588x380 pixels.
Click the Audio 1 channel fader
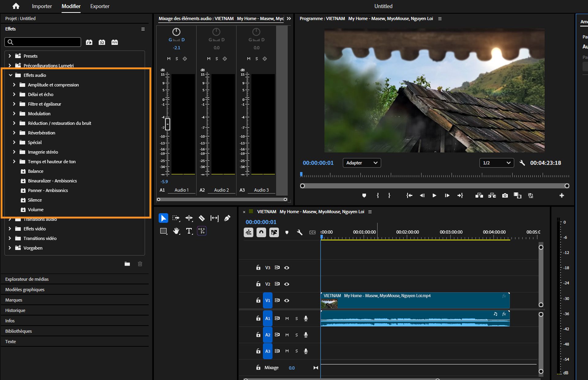168,124
